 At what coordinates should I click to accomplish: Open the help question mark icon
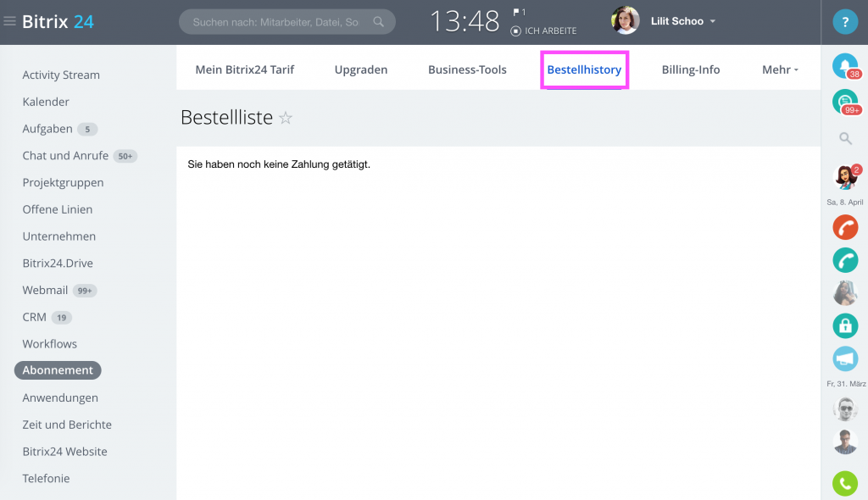click(x=845, y=22)
